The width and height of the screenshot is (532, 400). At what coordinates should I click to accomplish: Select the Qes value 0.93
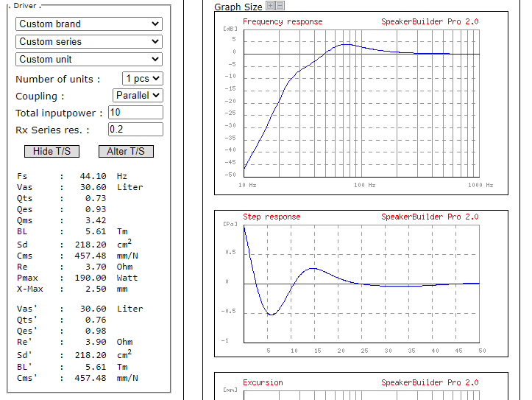coord(96,209)
